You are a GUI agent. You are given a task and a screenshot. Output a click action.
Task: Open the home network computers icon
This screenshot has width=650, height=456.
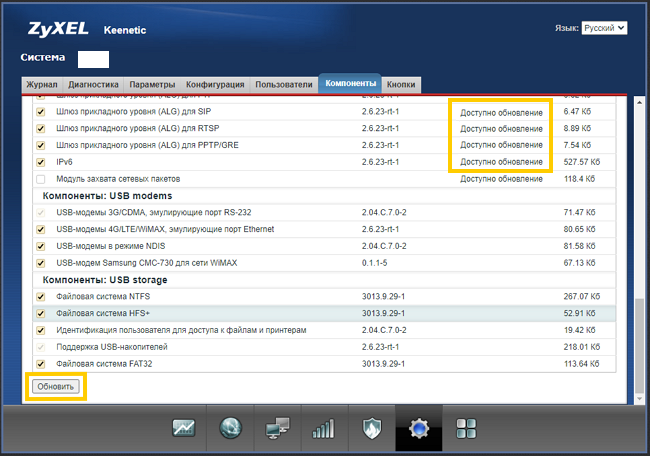coord(277,428)
